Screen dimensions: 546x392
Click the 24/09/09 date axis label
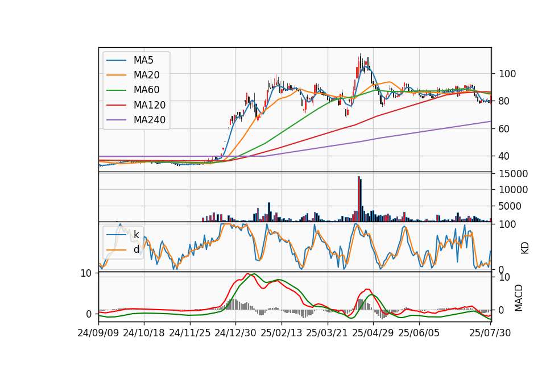pyautogui.click(x=98, y=333)
